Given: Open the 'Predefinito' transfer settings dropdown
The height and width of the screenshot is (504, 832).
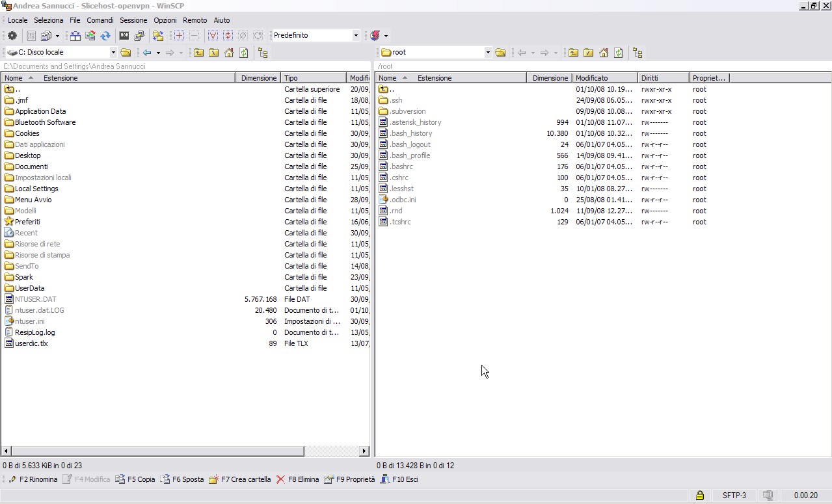Looking at the screenshot, I should tap(356, 36).
